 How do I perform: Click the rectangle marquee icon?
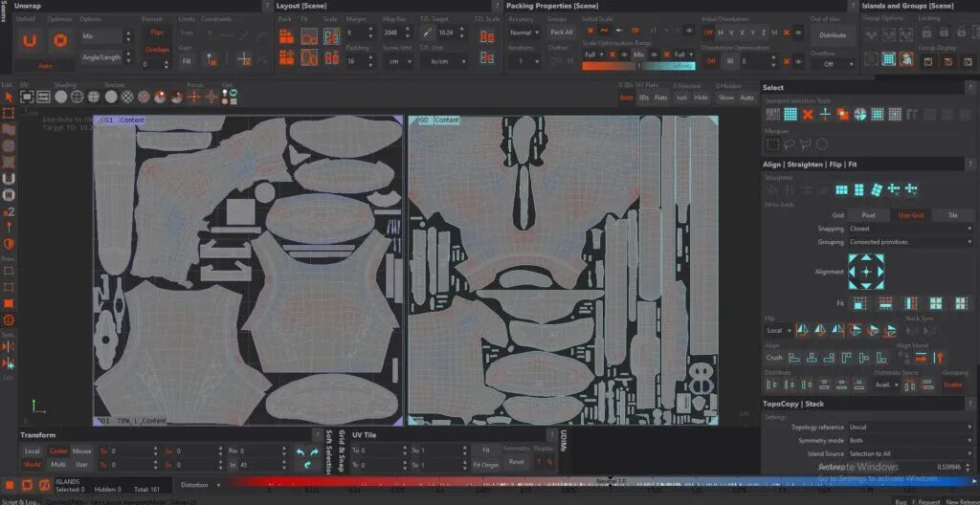[x=772, y=144]
